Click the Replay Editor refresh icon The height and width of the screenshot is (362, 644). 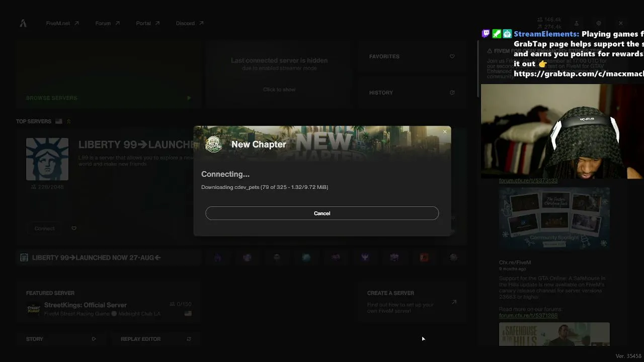click(x=189, y=339)
